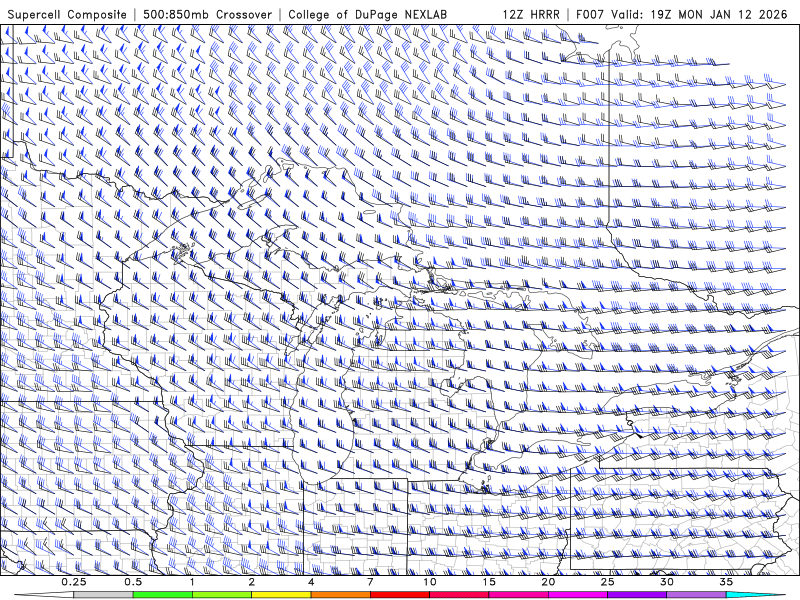Screen dimensions: 800x600
Task: Click the light purple segment after 30
Action: 696,595
